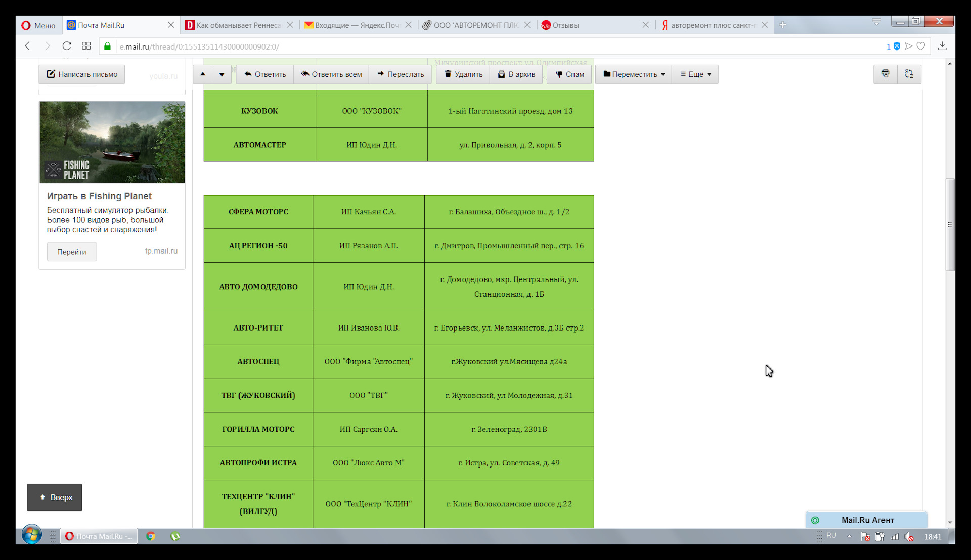Image resolution: width=971 pixels, height=560 pixels.
Task: Select the ИП Рязанов А.П. cell
Action: coord(369,246)
